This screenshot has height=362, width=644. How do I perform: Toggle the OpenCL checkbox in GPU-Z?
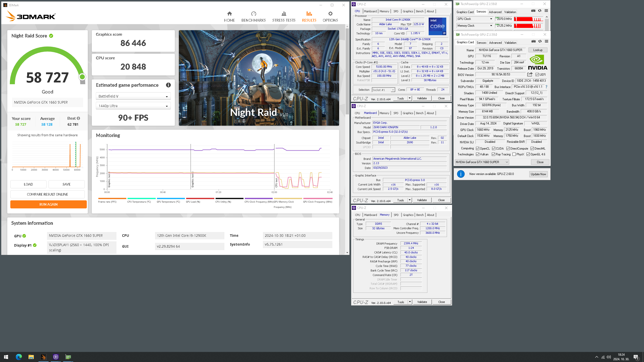pos(477,149)
